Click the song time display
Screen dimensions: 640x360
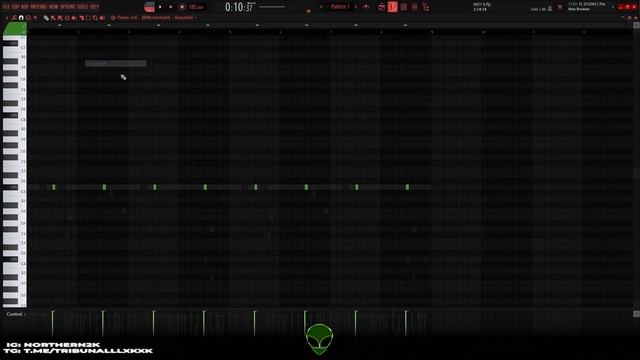(x=240, y=7)
